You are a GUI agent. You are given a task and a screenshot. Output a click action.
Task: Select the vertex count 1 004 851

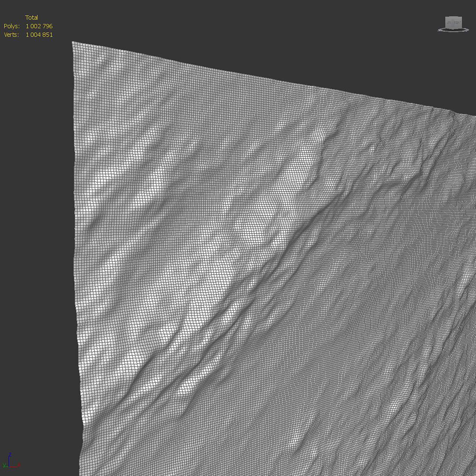[39, 35]
